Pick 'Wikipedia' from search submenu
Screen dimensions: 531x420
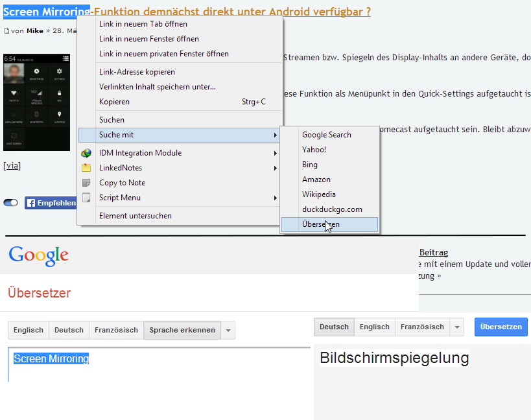pos(329,194)
